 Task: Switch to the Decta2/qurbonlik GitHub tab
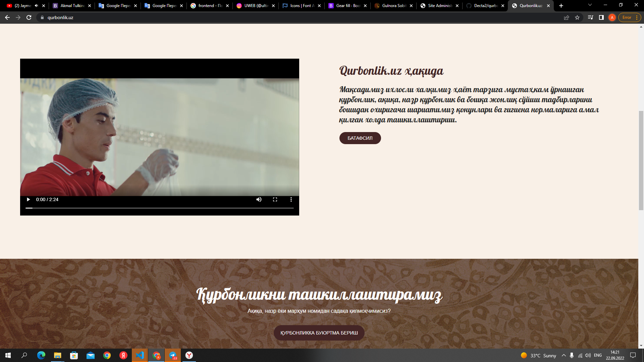pyautogui.click(x=486, y=6)
